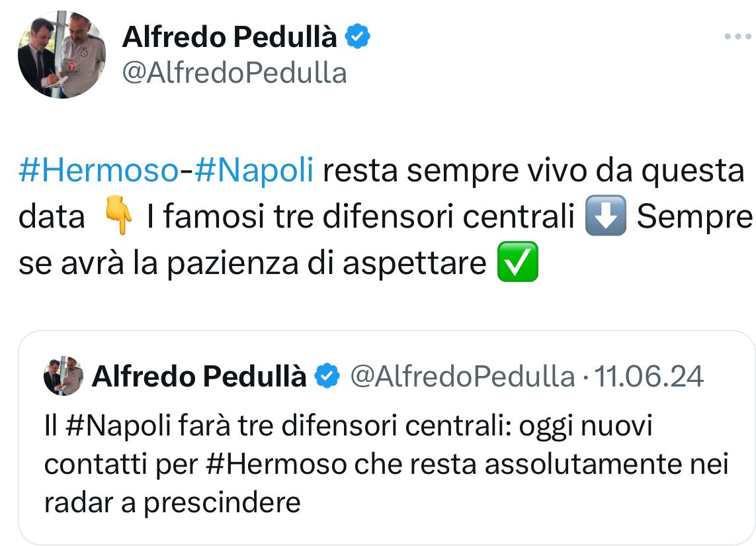
Task: Click the verified badge in the quoted tweet
Action: (326, 377)
